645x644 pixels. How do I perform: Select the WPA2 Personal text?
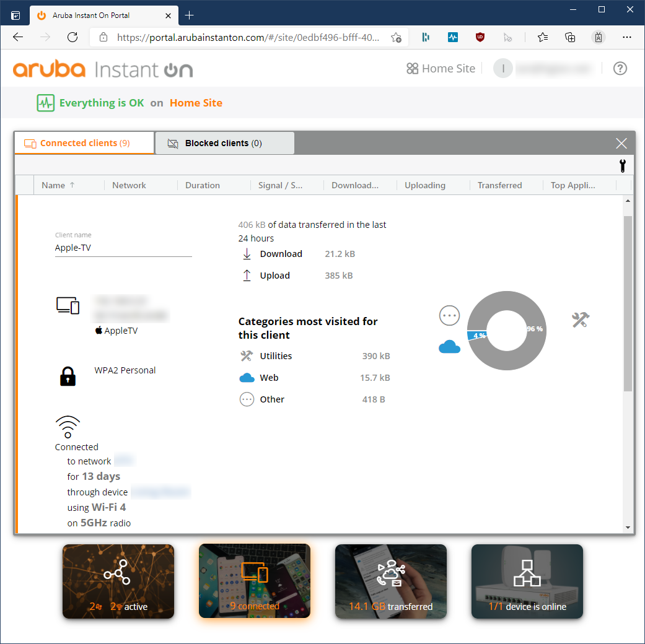[x=125, y=370]
